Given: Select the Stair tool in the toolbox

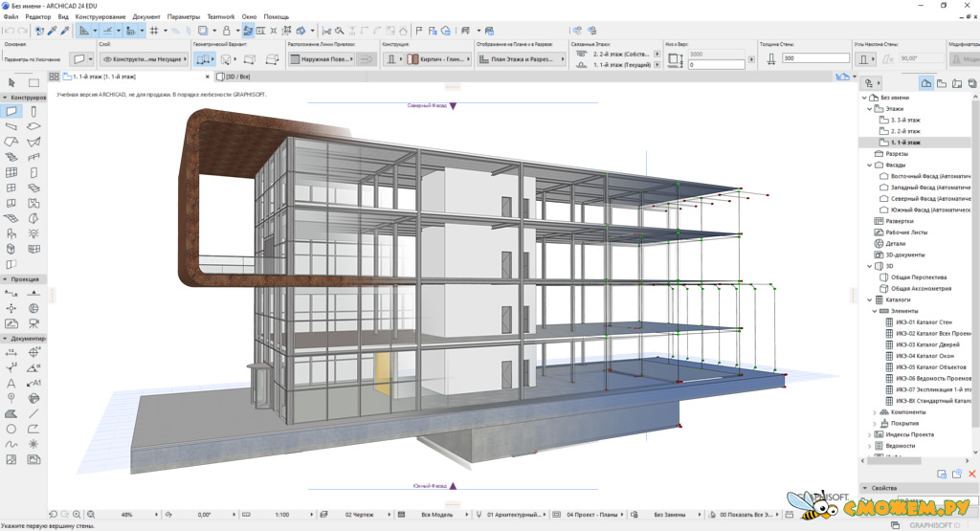Looking at the screenshot, I should click(x=11, y=158).
